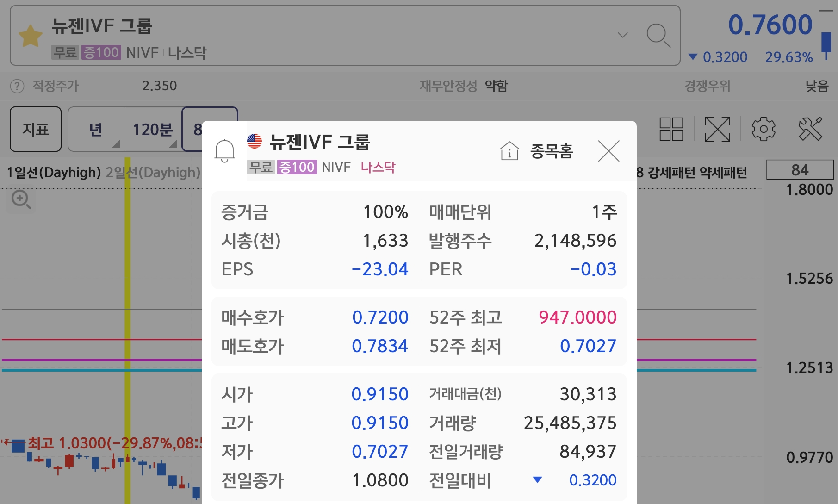Tap the 나스닥 market label in popup
Image resolution: width=838 pixels, height=504 pixels.
point(378,167)
